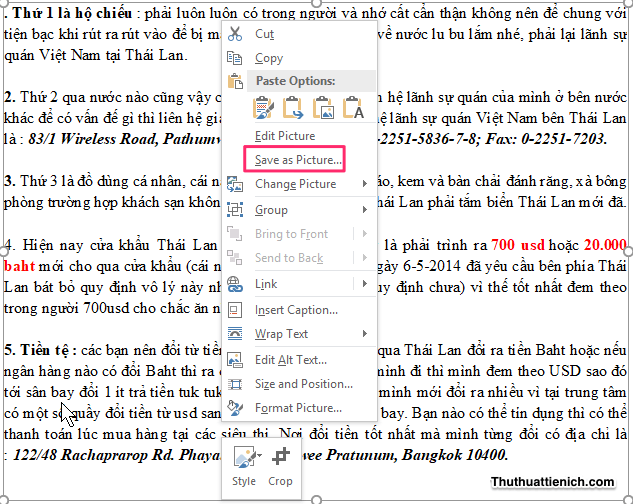
Task: Choose Edit Alt Text... entry
Action: 291,360
